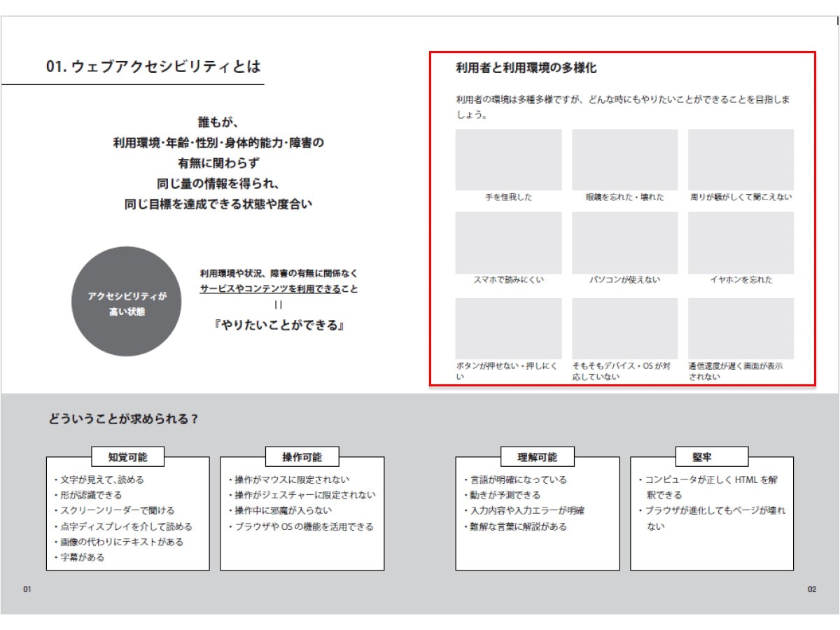840x630 pixels.
Task: Select the placeholder image above イヤホンを忘れた
Action: [x=741, y=243]
